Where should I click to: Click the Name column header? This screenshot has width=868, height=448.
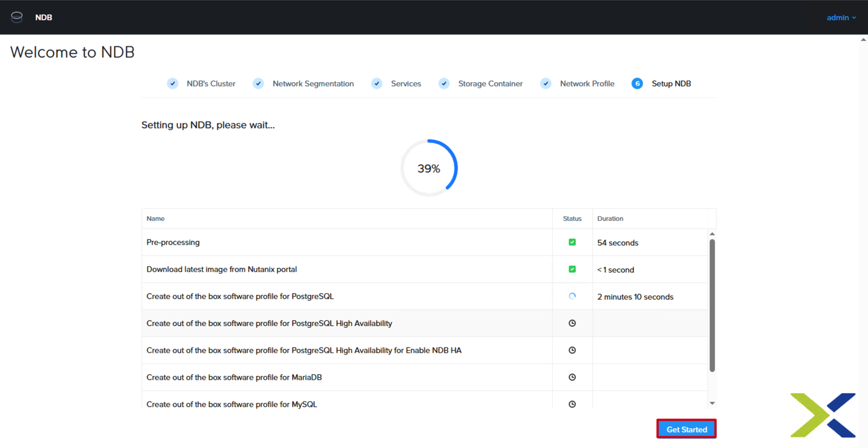pyautogui.click(x=156, y=219)
